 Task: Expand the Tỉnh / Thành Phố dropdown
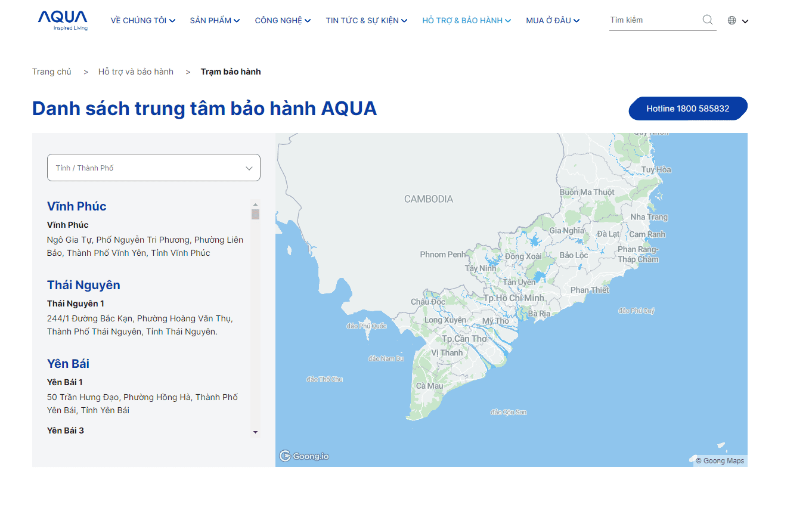[x=154, y=168]
